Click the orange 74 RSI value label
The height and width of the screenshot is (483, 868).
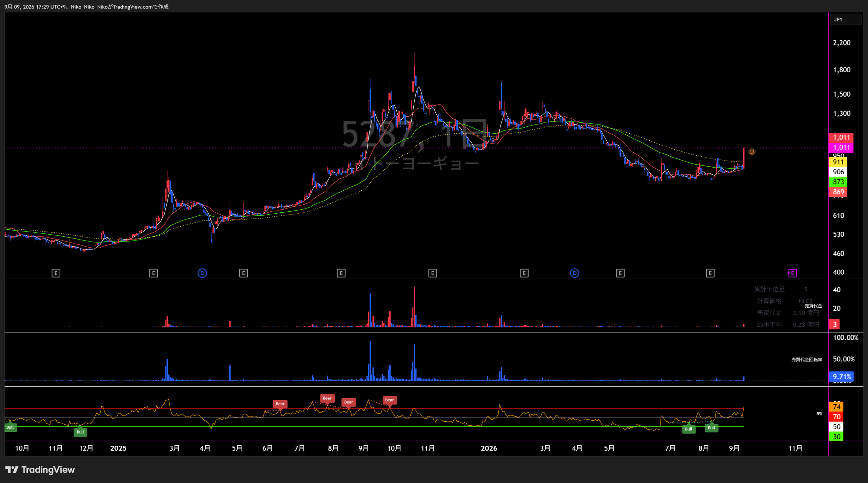(x=836, y=407)
